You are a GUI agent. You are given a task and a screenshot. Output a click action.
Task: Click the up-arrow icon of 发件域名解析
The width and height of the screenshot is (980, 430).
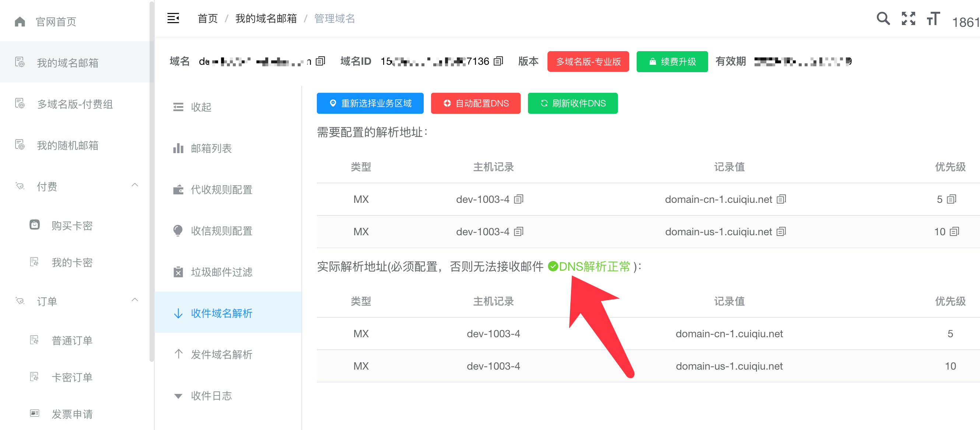click(x=178, y=354)
